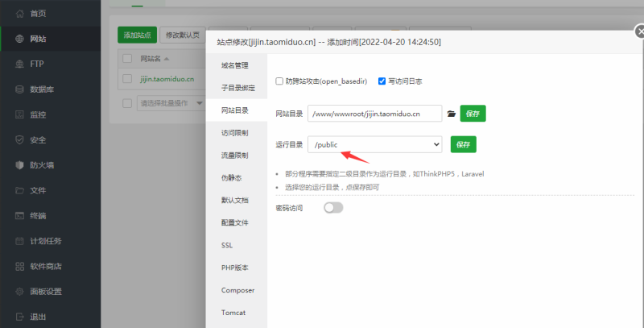Switch to 访问限制 tab
This screenshot has height=328, width=644.
236,133
